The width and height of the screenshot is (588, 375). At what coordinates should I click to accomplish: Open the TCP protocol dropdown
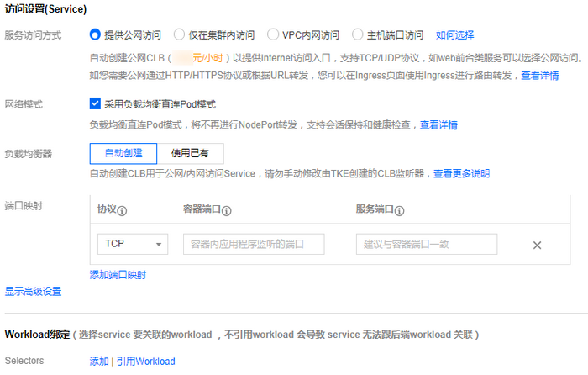[133, 244]
